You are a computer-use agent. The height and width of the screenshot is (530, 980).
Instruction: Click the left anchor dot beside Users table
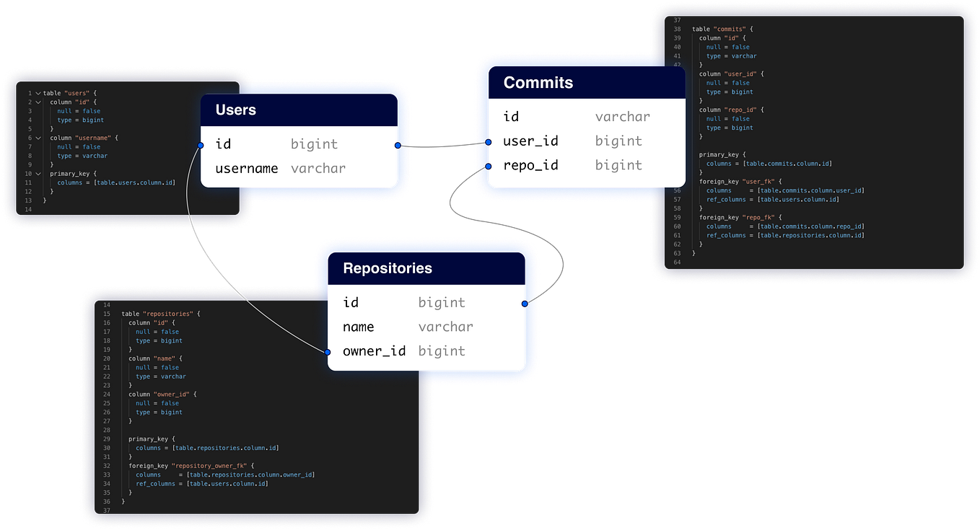pyautogui.click(x=199, y=145)
